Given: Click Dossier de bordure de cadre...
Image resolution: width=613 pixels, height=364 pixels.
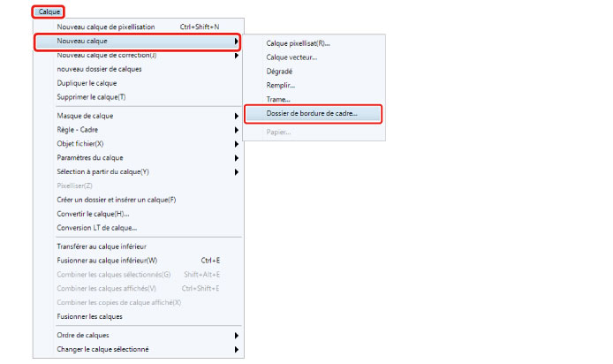Looking at the screenshot, I should click(x=314, y=114).
